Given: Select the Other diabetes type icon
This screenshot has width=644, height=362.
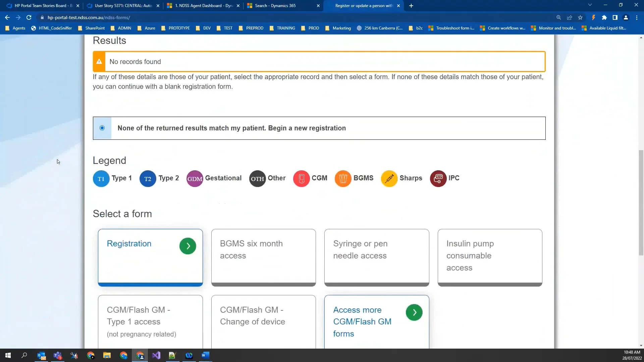Looking at the screenshot, I should [x=257, y=179].
